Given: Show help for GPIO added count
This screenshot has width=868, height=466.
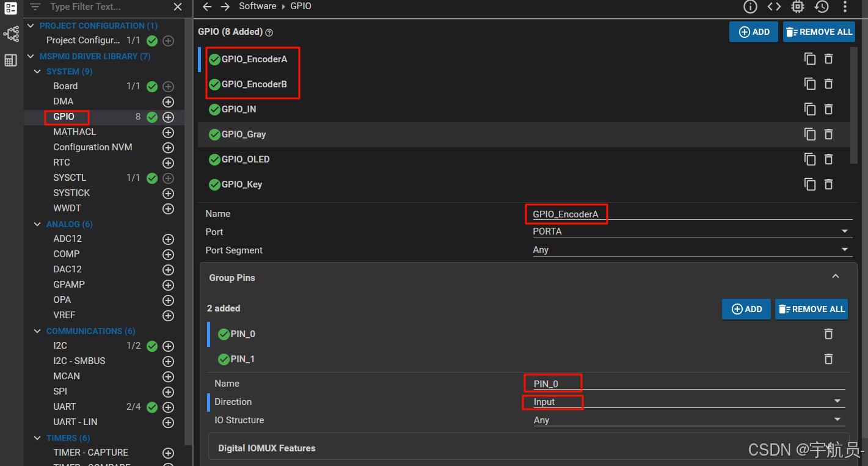Looking at the screenshot, I should (x=269, y=32).
